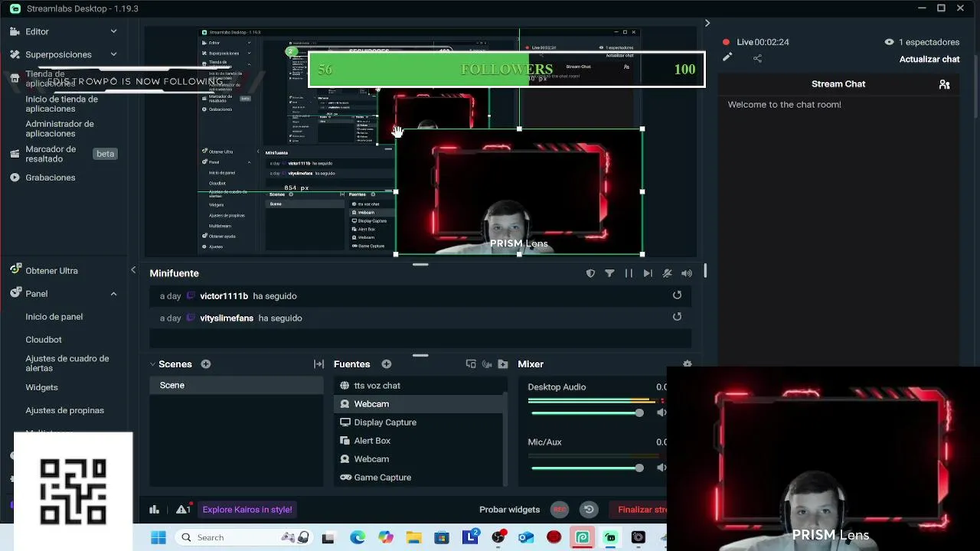Select the highlighted Webcam source
Viewport: 980px width, 551px height.
(420, 404)
